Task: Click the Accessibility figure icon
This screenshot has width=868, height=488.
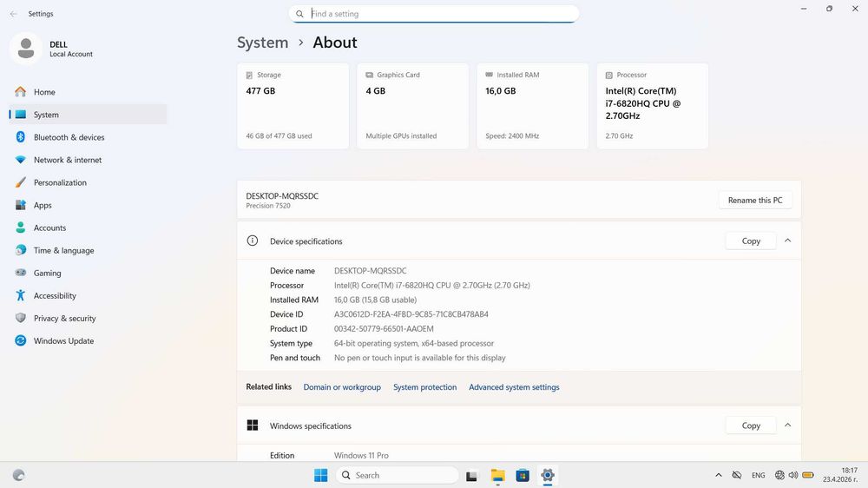Action: pos(21,295)
